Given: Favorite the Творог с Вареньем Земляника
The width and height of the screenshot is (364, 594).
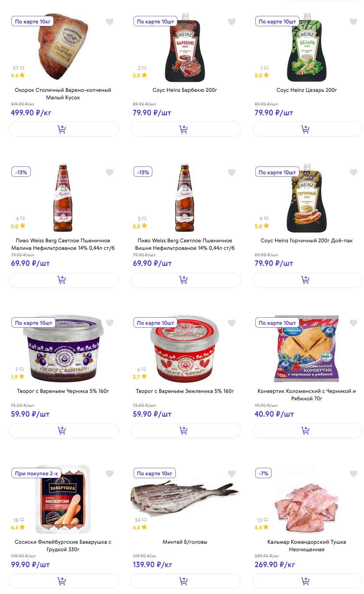Looking at the screenshot, I should 232,323.
